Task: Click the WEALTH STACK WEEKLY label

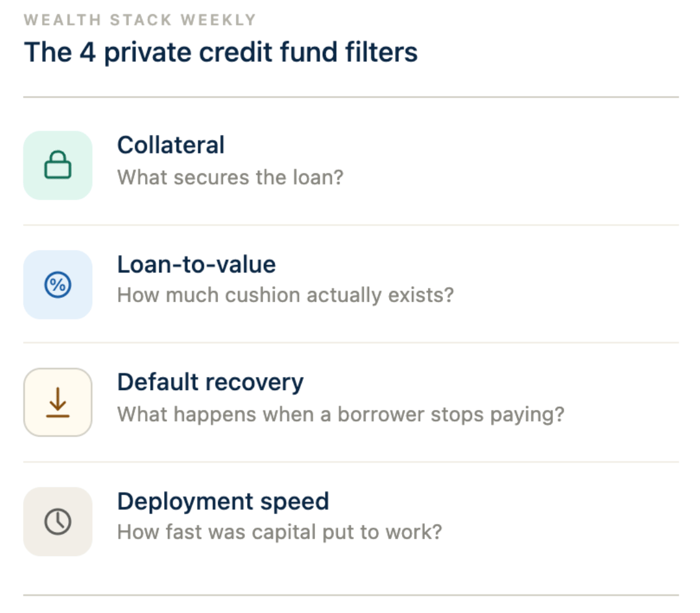Action: point(140,20)
